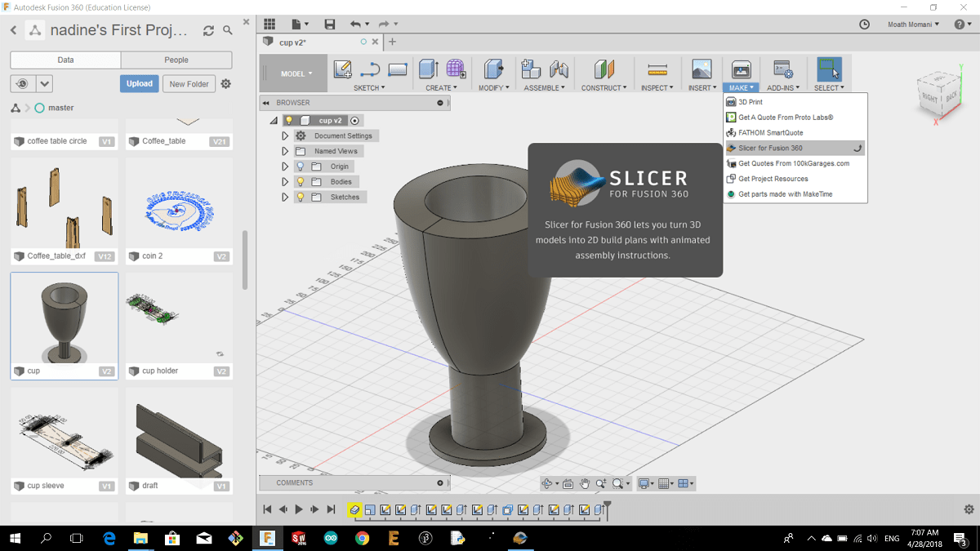The height and width of the screenshot is (551, 980).
Task: Add a new document tab
Action: point(392,42)
